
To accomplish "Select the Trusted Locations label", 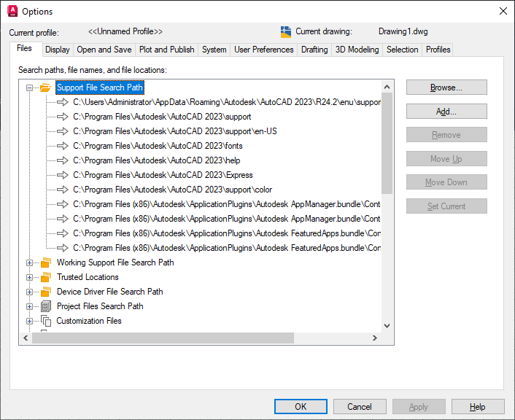I will [x=88, y=277].
